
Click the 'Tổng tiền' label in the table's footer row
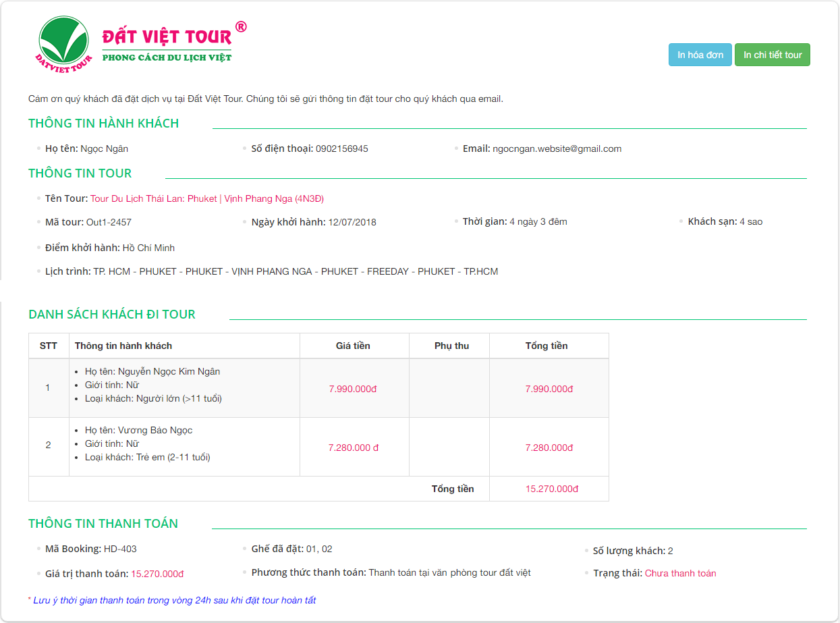pyautogui.click(x=453, y=489)
